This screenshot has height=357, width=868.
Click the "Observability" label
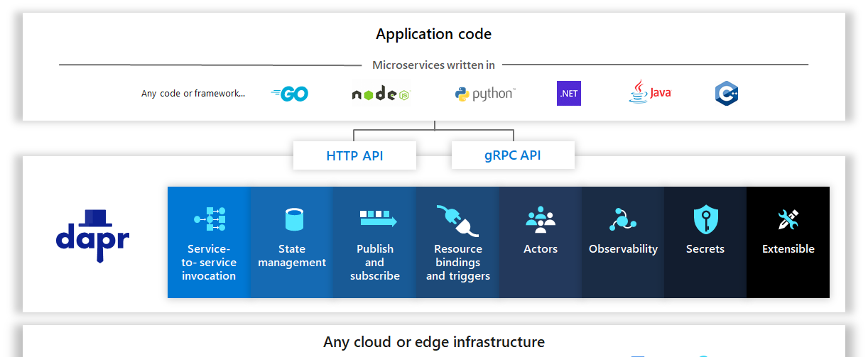click(623, 249)
